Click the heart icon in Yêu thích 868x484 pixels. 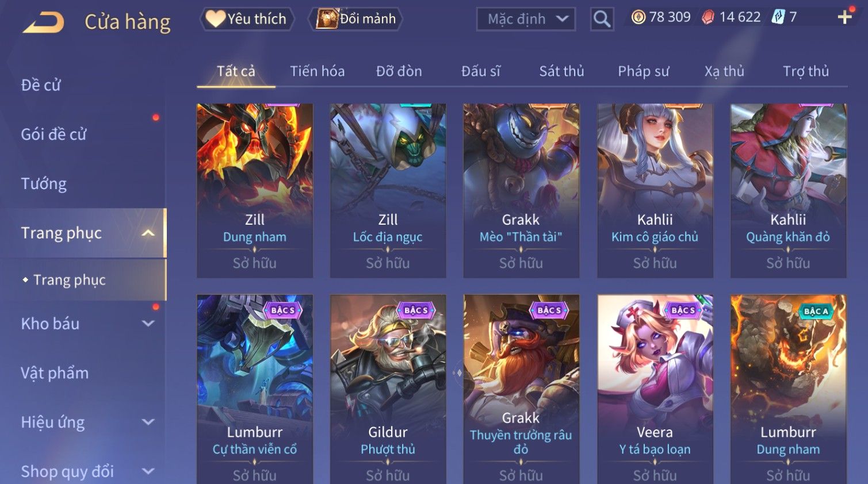(215, 18)
